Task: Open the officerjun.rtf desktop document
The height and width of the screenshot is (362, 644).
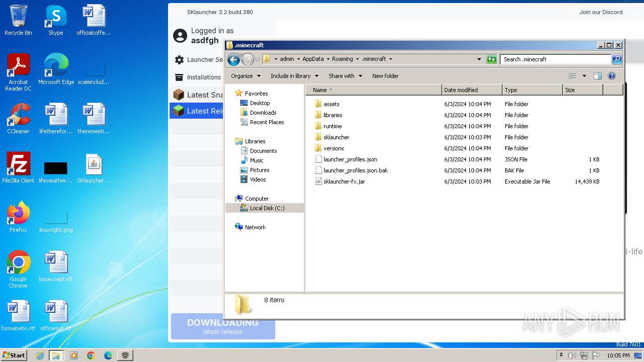Action: (56, 316)
